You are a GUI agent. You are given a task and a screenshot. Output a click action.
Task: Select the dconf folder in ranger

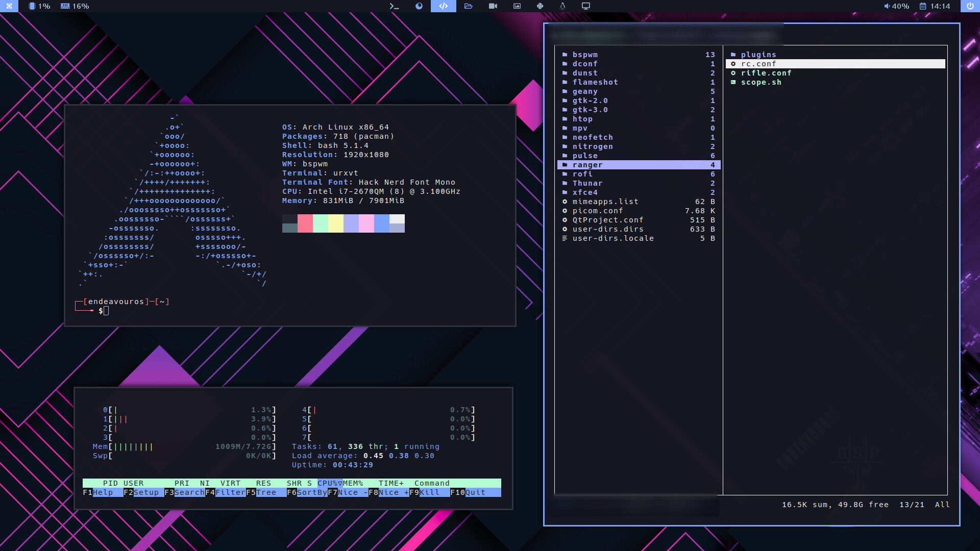(x=639, y=64)
